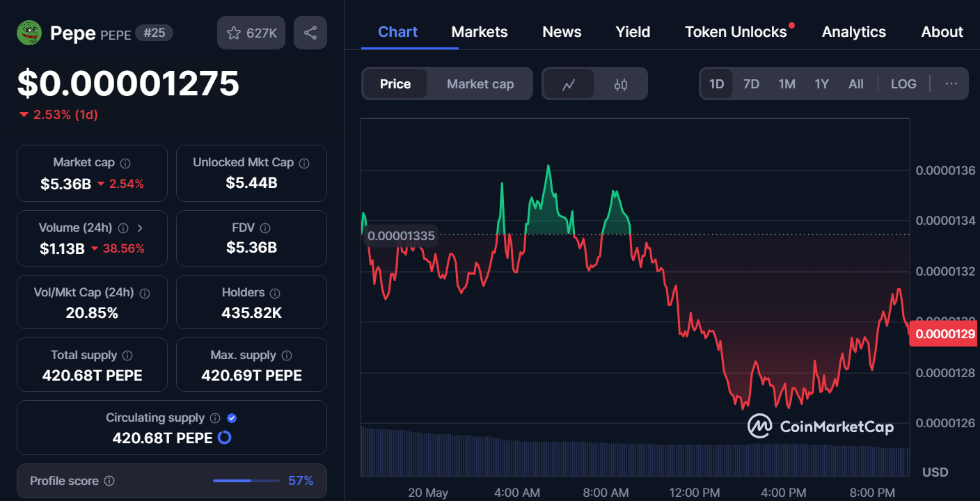
Task: Open the chart more options ellipsis
Action: coord(951,84)
